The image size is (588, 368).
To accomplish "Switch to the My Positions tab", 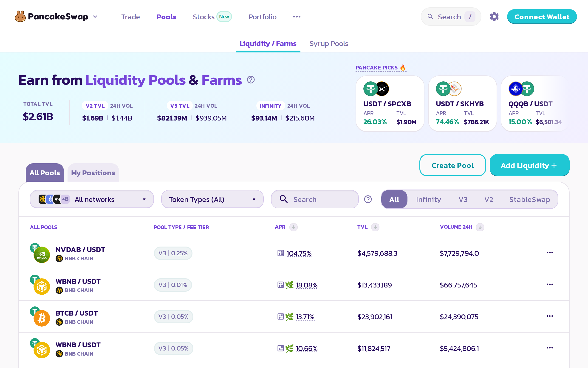I will click(93, 172).
